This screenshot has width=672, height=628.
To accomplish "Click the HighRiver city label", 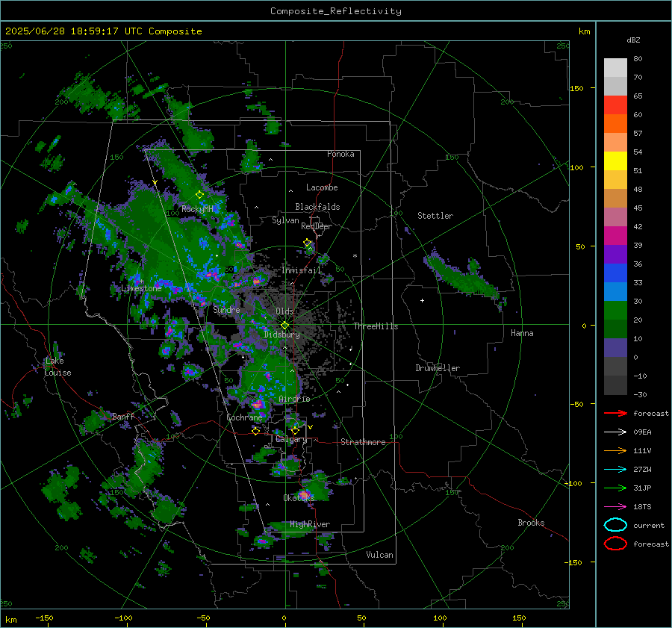I will click(310, 524).
